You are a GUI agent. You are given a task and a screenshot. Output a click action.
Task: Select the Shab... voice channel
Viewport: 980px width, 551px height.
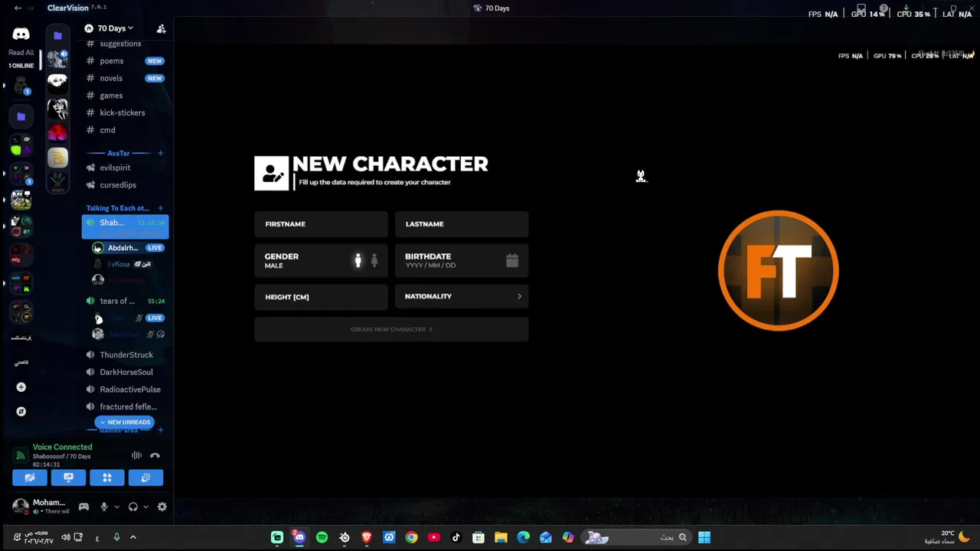tap(126, 227)
